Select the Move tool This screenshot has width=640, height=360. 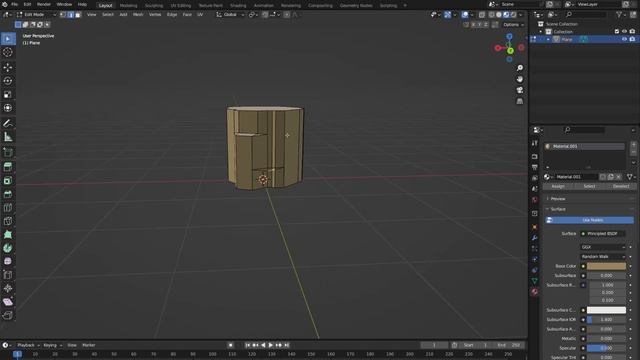click(x=8, y=67)
